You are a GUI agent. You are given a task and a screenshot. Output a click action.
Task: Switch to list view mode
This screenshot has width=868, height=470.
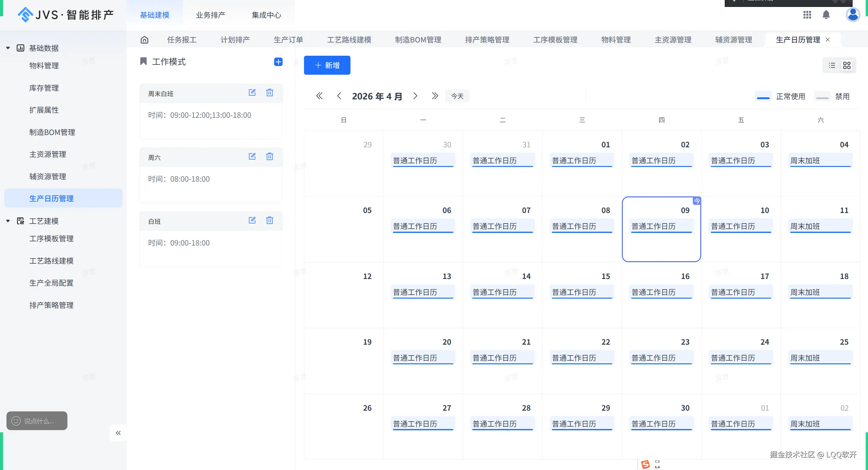coord(832,65)
